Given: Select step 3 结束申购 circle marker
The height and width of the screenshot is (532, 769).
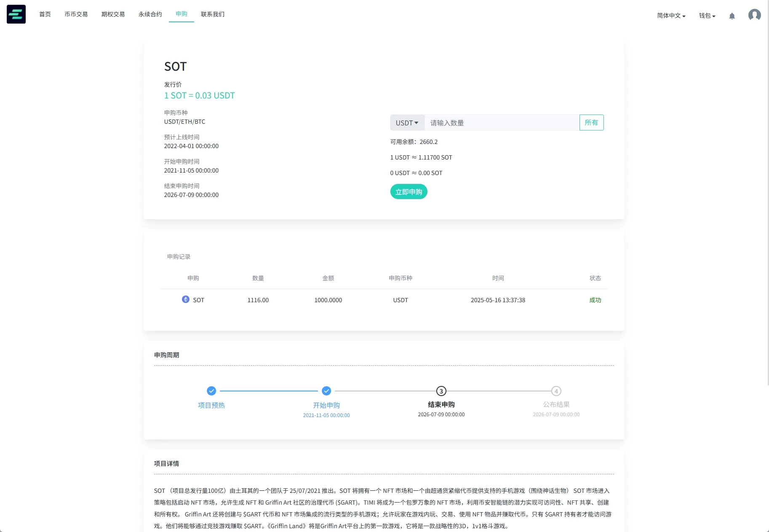Looking at the screenshot, I should point(441,391).
